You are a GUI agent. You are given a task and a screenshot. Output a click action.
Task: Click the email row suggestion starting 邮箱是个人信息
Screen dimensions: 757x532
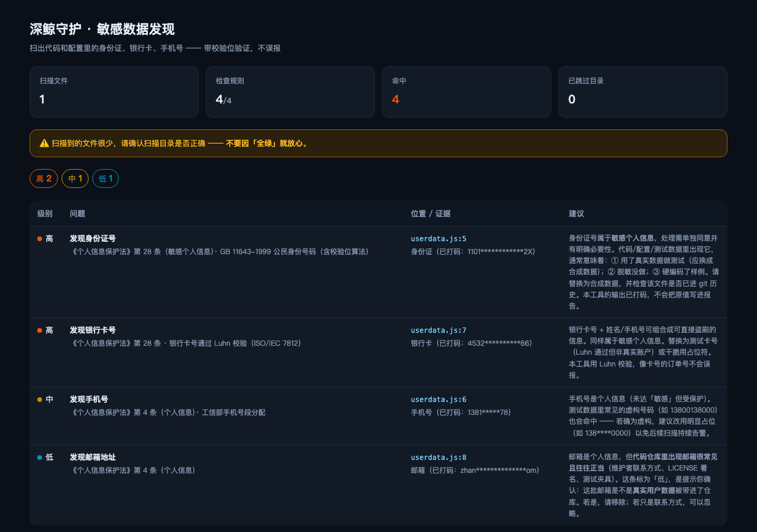(x=644, y=485)
